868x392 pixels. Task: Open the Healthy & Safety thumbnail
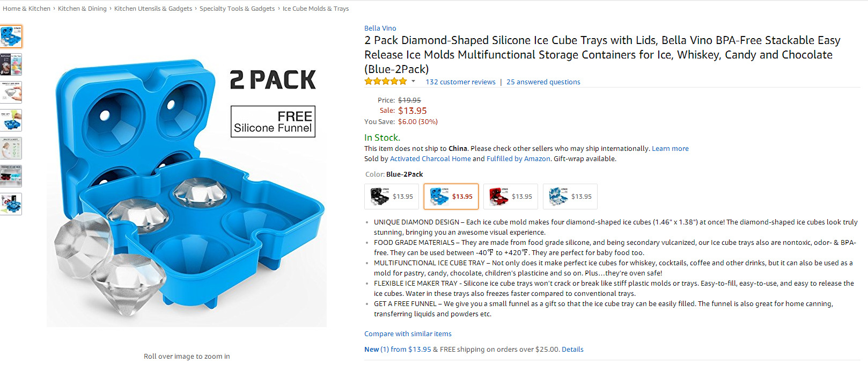(11, 148)
